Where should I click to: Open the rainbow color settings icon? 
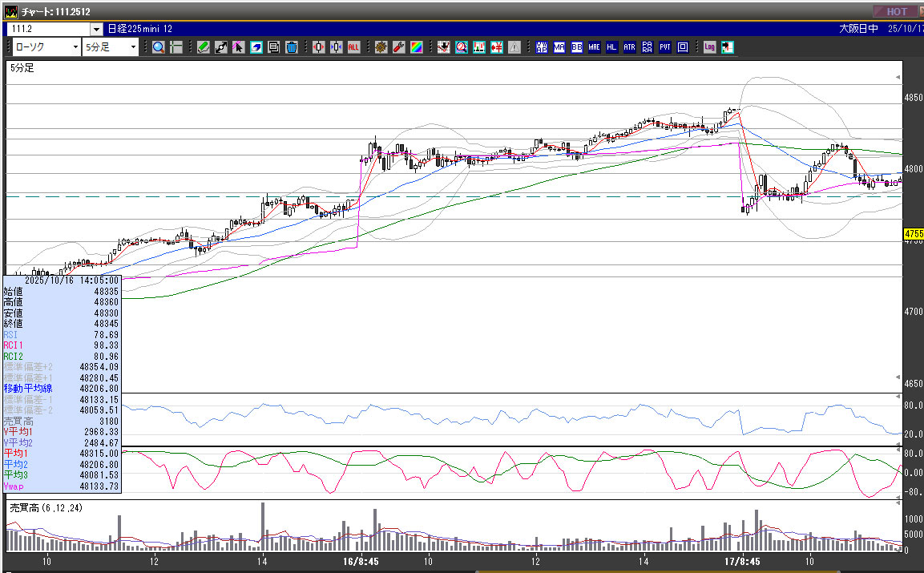(416, 47)
